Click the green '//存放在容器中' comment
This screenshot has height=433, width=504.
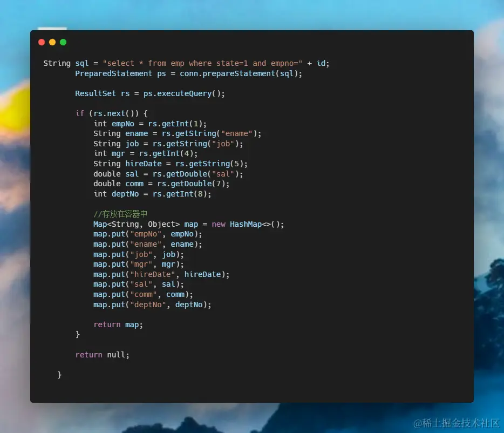(120, 214)
